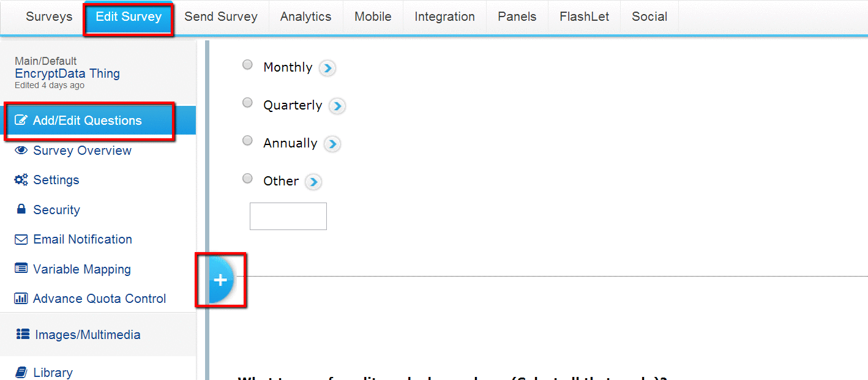Click the blue plus add-question button
868x380 pixels.
point(221,280)
